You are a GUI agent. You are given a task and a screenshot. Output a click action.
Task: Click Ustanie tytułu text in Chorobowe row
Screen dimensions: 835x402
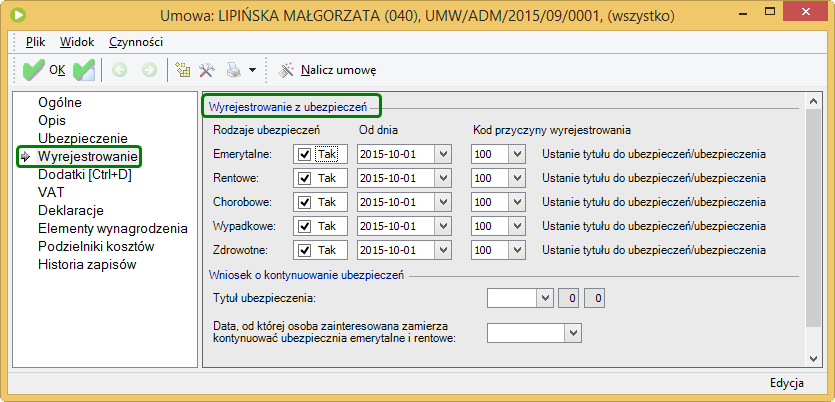point(654,202)
